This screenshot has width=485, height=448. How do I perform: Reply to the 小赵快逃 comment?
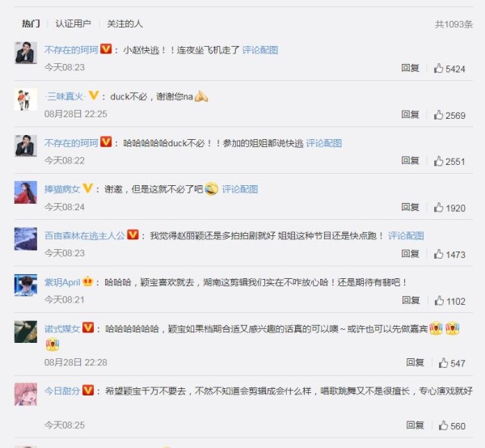(x=410, y=68)
